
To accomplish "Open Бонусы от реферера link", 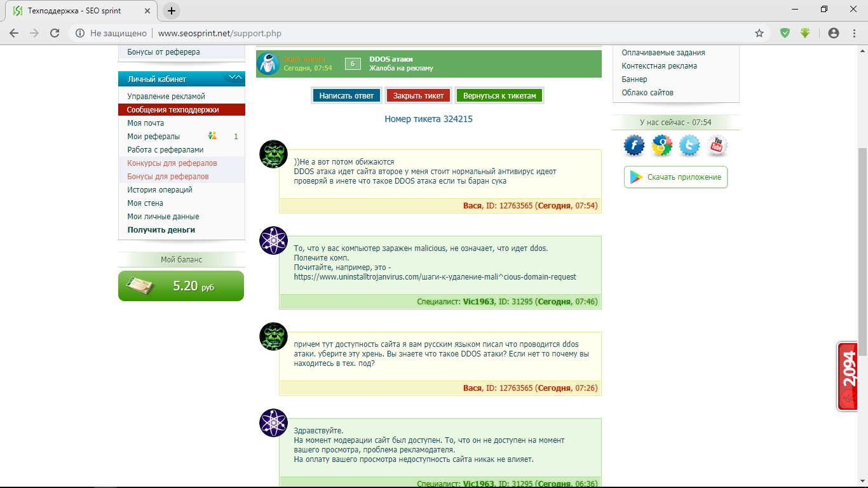I will (x=163, y=52).
